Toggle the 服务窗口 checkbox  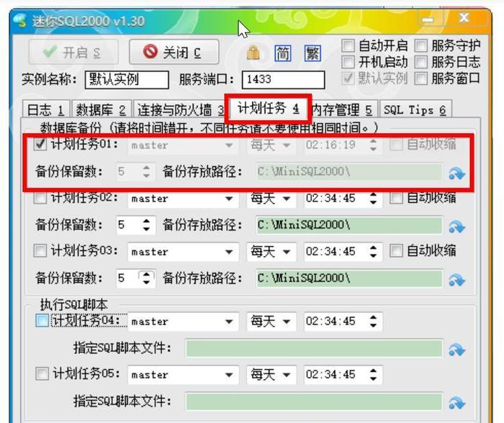421,78
